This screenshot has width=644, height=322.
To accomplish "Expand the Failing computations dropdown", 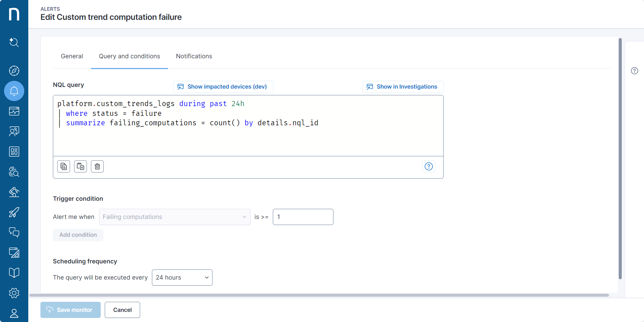I will 174,217.
